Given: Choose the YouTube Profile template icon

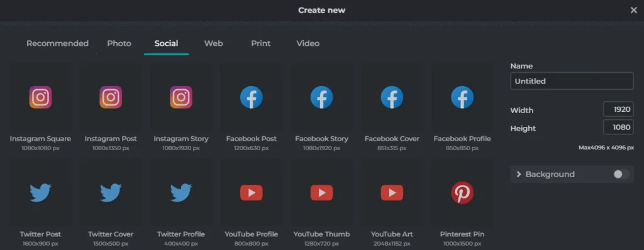Looking at the screenshot, I should coord(251,193).
